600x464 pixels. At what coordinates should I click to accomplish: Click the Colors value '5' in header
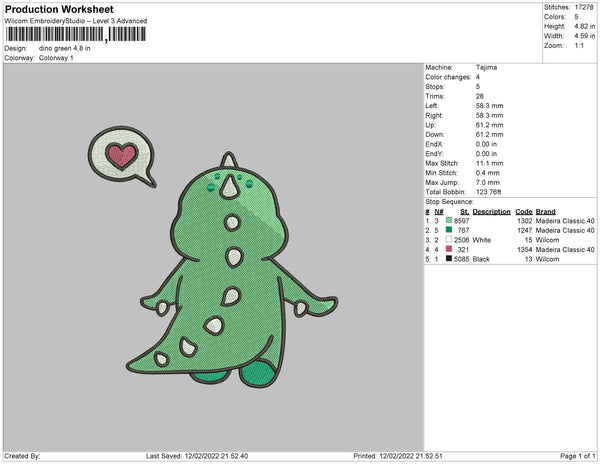click(576, 17)
